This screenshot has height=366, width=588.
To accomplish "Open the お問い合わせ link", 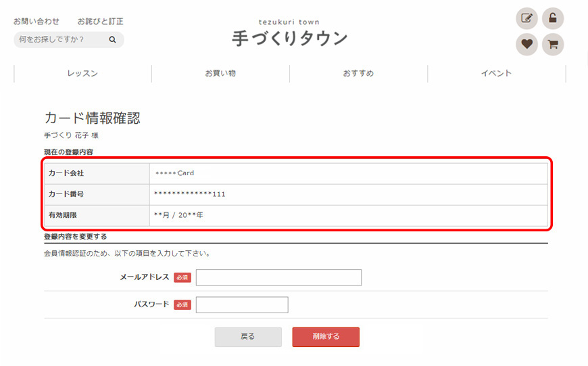I will (36, 22).
